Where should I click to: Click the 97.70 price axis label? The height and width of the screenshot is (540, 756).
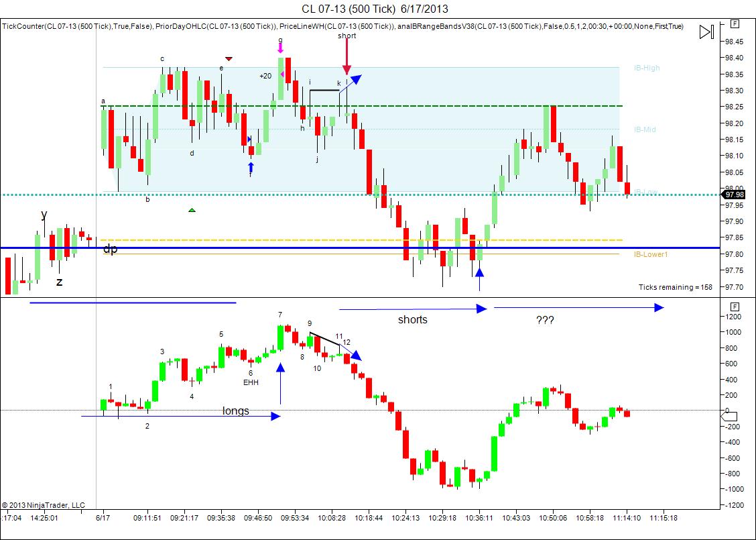coord(734,287)
